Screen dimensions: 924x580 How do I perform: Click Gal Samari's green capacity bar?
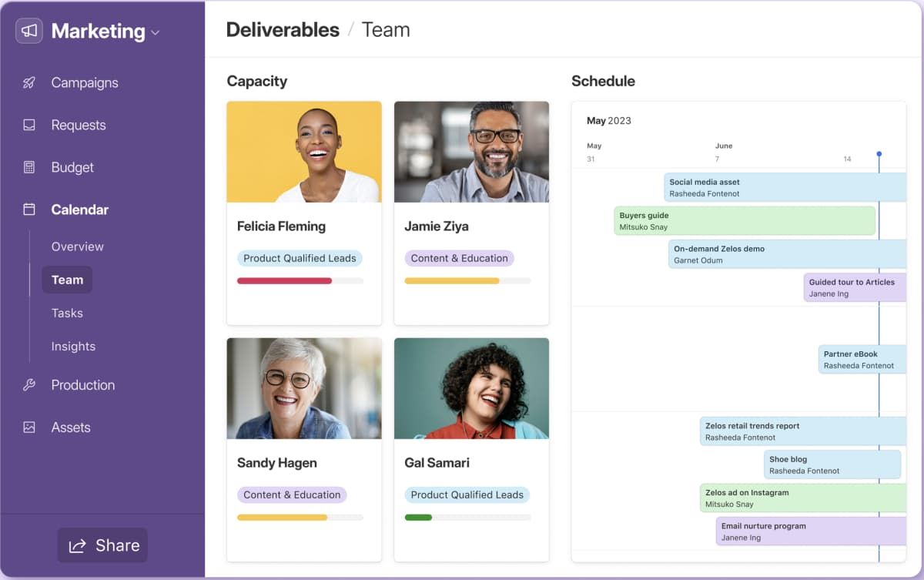tap(418, 518)
